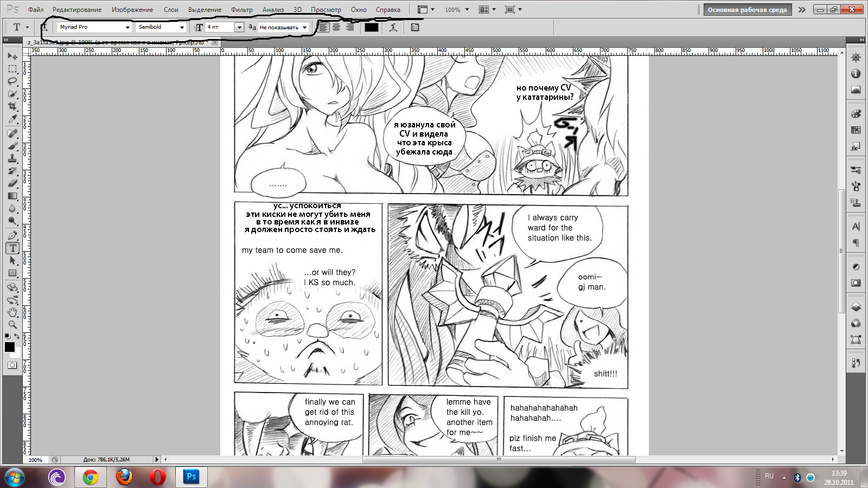
Task: Open the Styles fx panel icon
Action: point(856,146)
